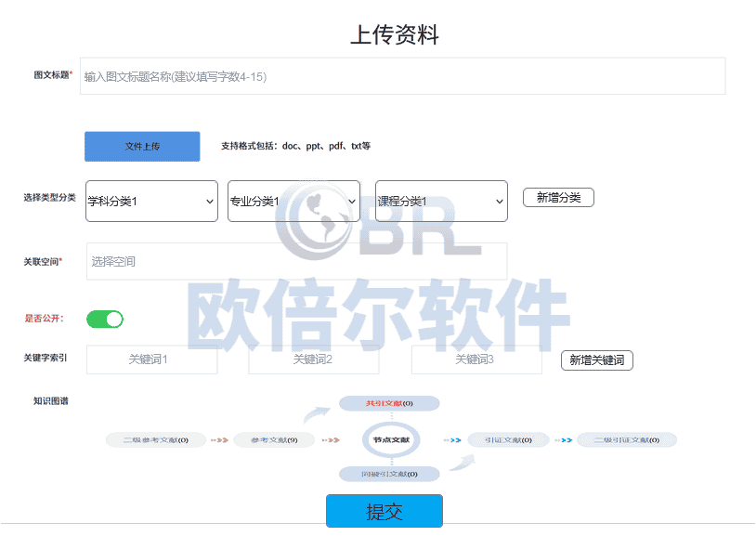Select the 共引文献(0) node
Image resolution: width=756 pixels, height=536 pixels.
tap(388, 403)
